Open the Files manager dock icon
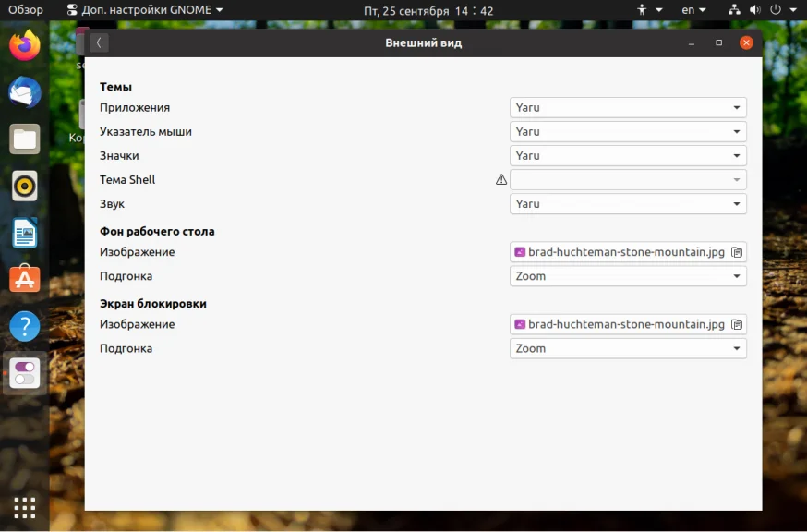Image resolution: width=807 pixels, height=532 pixels. point(24,139)
